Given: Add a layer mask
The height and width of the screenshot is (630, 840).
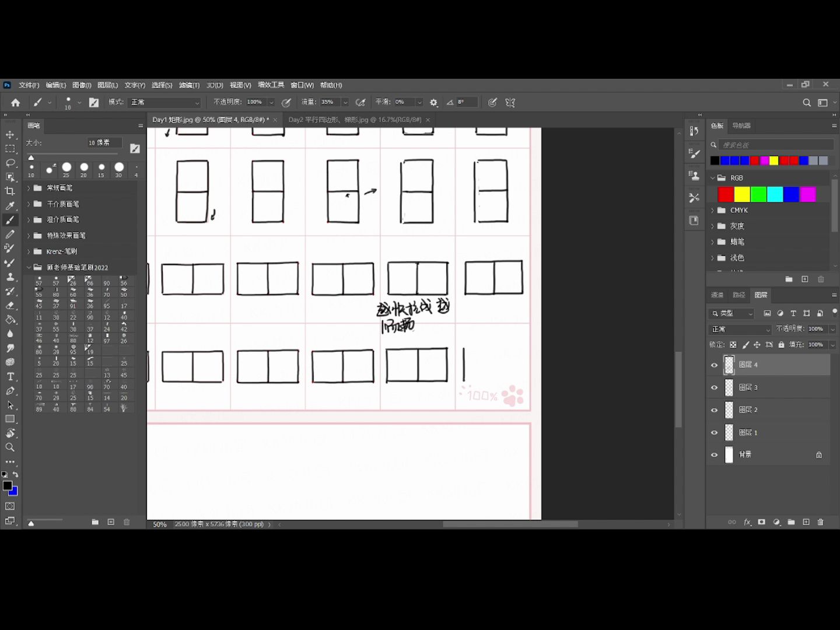Looking at the screenshot, I should click(x=761, y=522).
